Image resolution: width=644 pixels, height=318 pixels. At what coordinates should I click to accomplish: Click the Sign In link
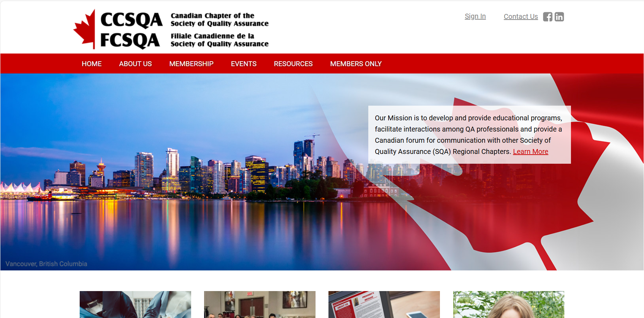475,16
